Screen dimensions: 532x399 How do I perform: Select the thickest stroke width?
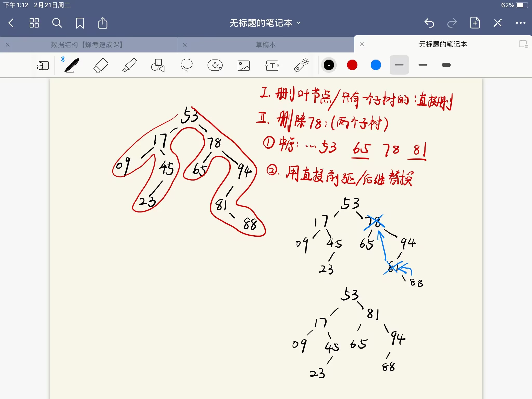(446, 65)
